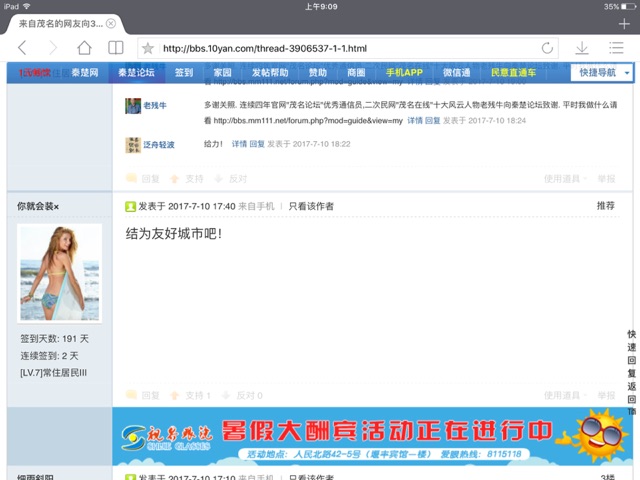Open 你就会装× profile photo
Viewport: 640px width, 480px height.
click(60, 273)
